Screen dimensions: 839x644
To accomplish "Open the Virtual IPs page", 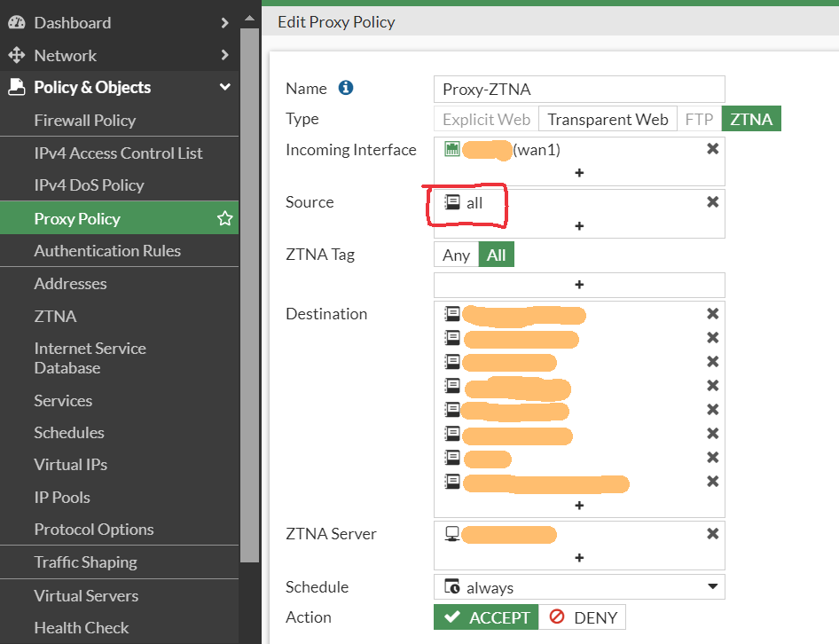I will pos(71,465).
